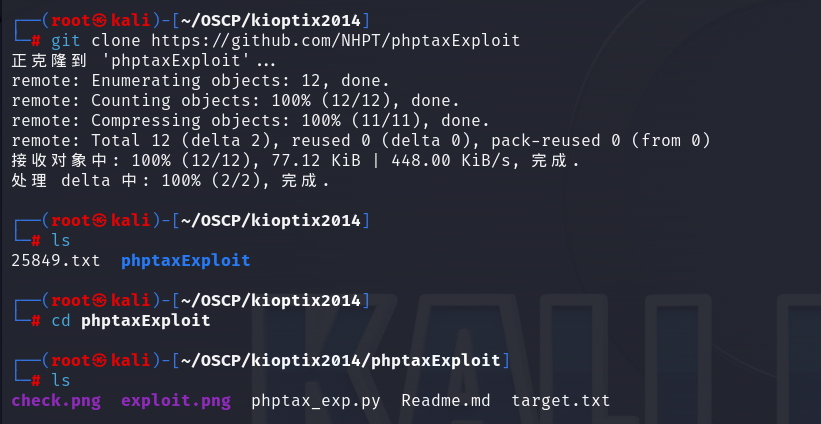
Task: Click the phptaxExploit argument after cd
Action: [x=145, y=321]
